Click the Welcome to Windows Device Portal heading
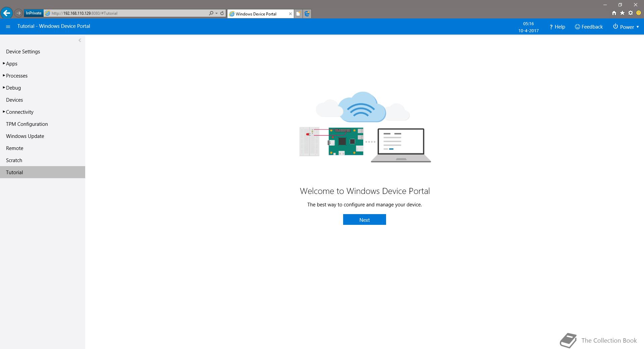The width and height of the screenshot is (644, 349). (x=365, y=191)
